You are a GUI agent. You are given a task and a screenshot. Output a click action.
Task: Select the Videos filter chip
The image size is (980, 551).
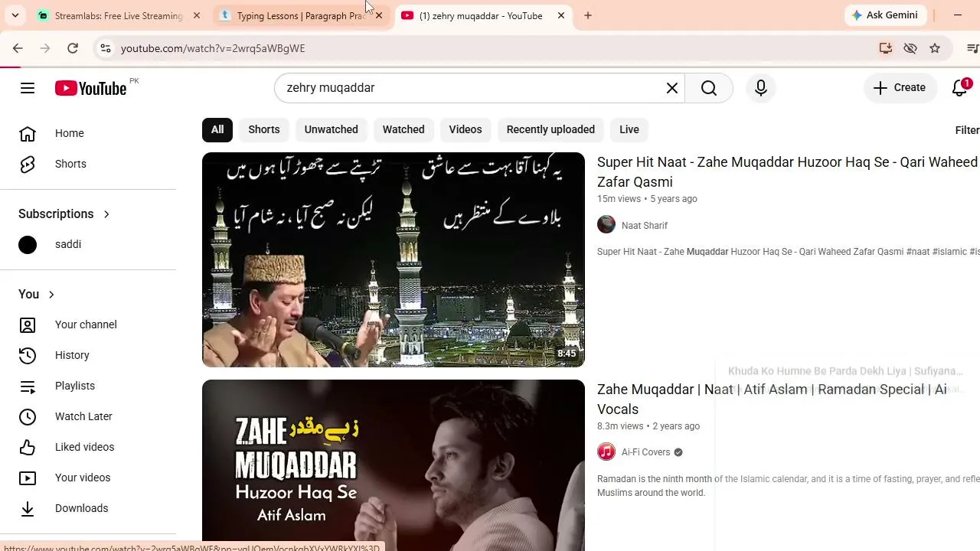[x=465, y=129]
